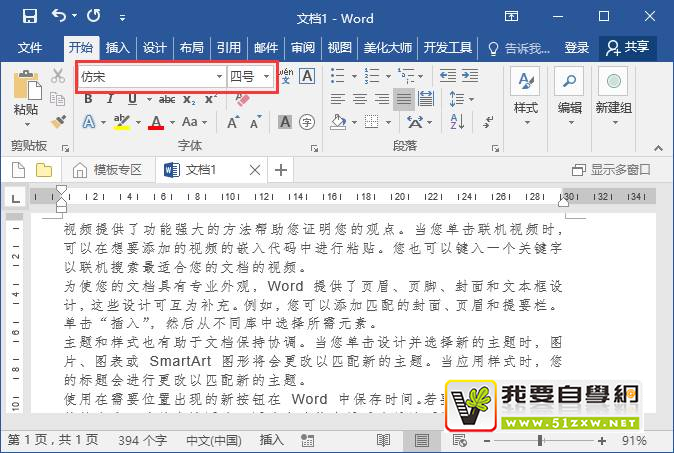The image size is (674, 453).
Task: Add a new document tab with plus
Action: pos(281,170)
